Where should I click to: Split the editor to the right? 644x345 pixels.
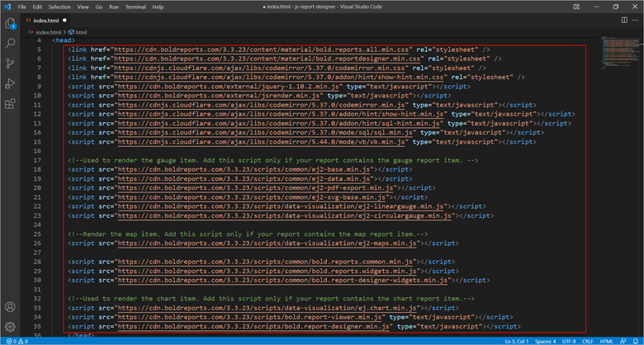coord(624,20)
